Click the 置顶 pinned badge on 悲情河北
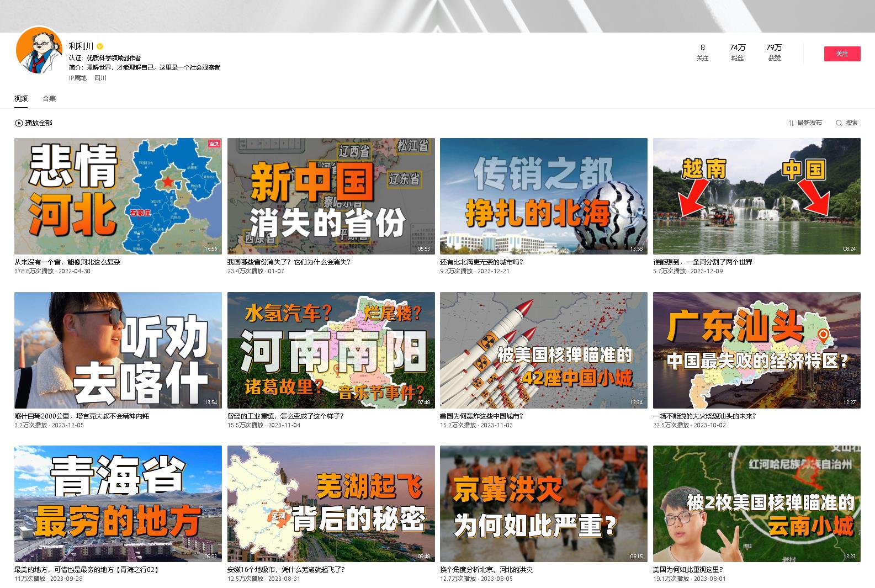 [214, 144]
